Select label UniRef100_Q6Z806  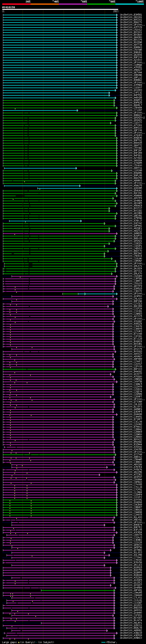(131, 55)
